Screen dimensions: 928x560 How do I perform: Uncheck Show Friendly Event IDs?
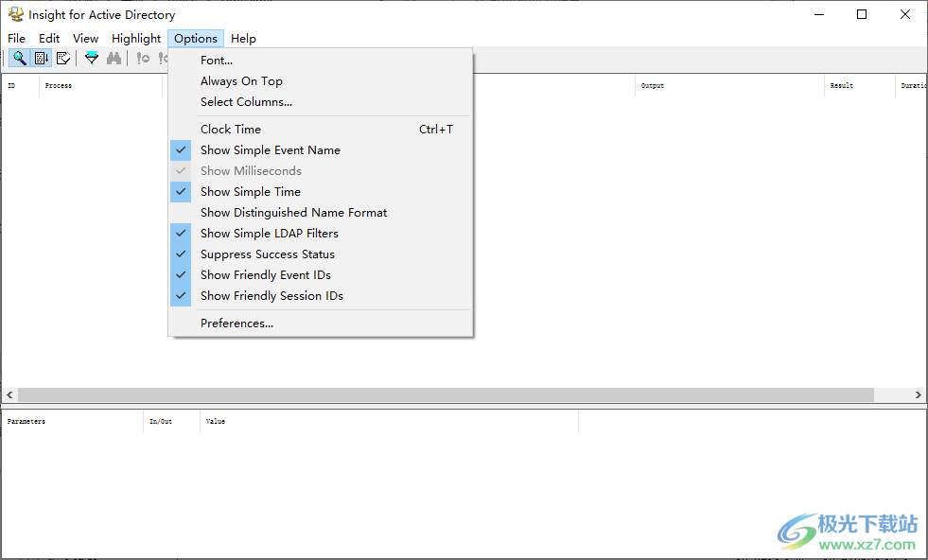(321, 274)
